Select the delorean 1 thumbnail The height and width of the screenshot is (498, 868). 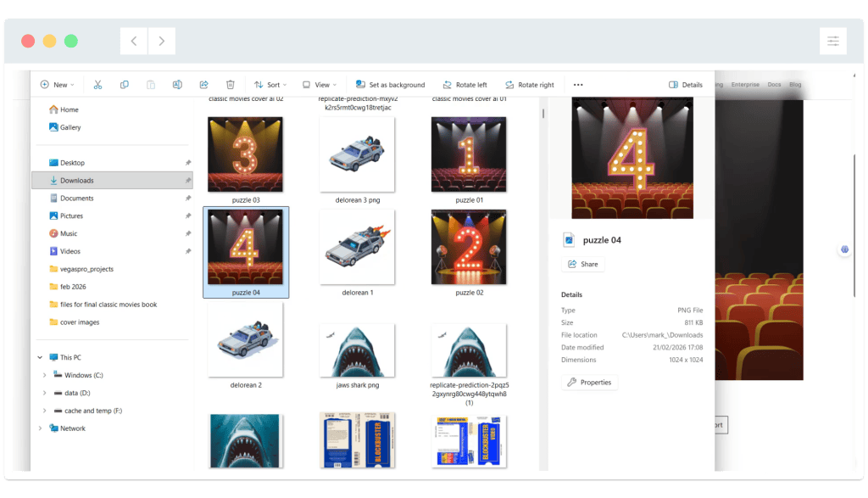point(357,247)
